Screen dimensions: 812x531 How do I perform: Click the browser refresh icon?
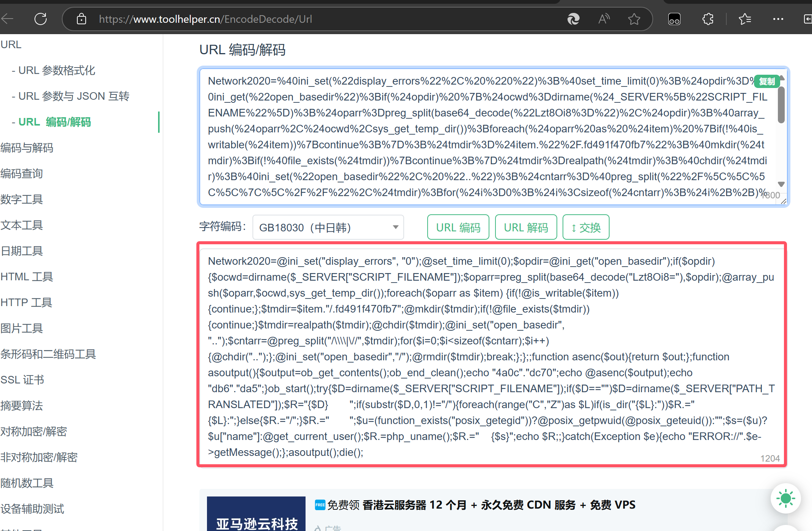tap(41, 19)
